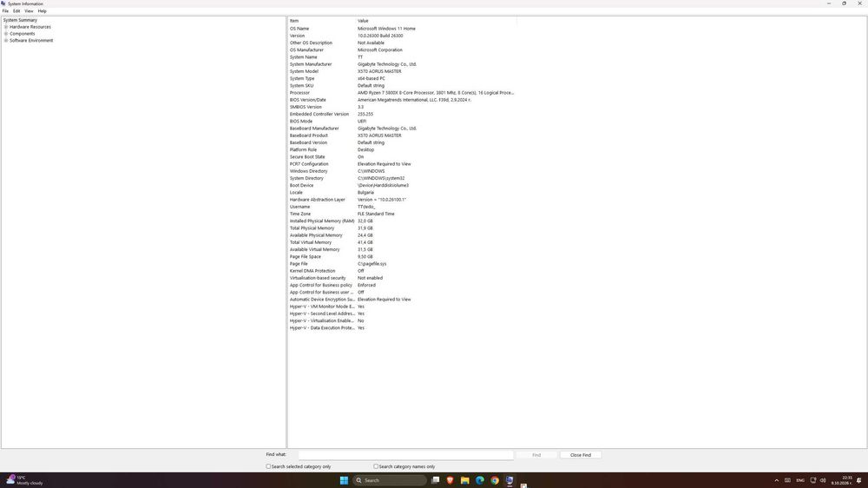868x488 pixels.
Task: Select the BIOS Version/Date row
Action: pyautogui.click(x=403, y=100)
